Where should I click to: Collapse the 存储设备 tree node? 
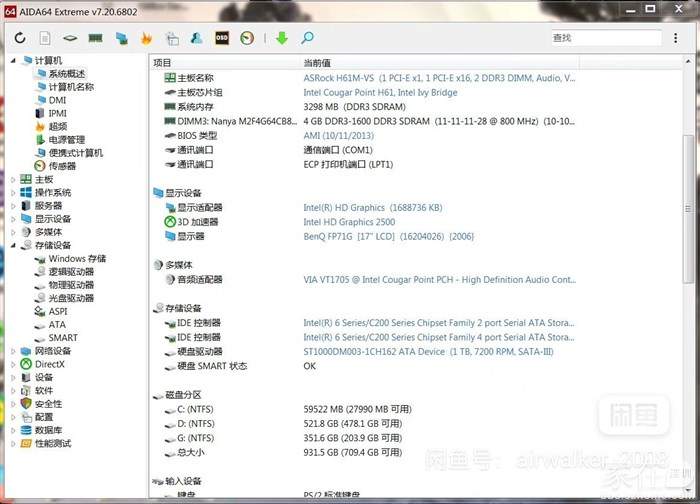[x=14, y=245]
